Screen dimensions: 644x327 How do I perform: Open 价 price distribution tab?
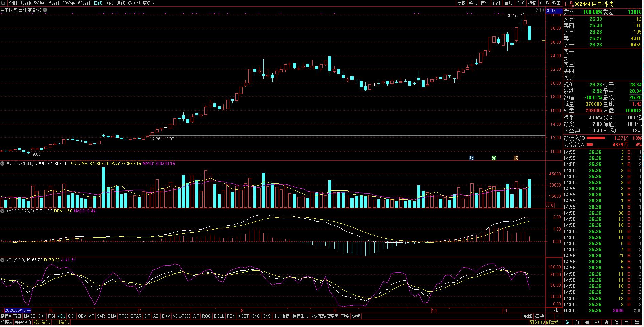coord(577,322)
